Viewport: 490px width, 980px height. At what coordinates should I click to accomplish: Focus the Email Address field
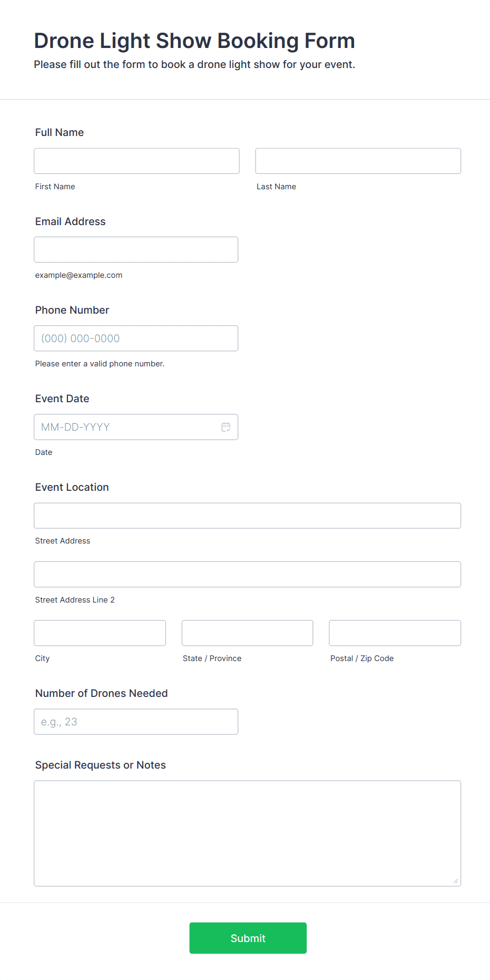[136, 249]
